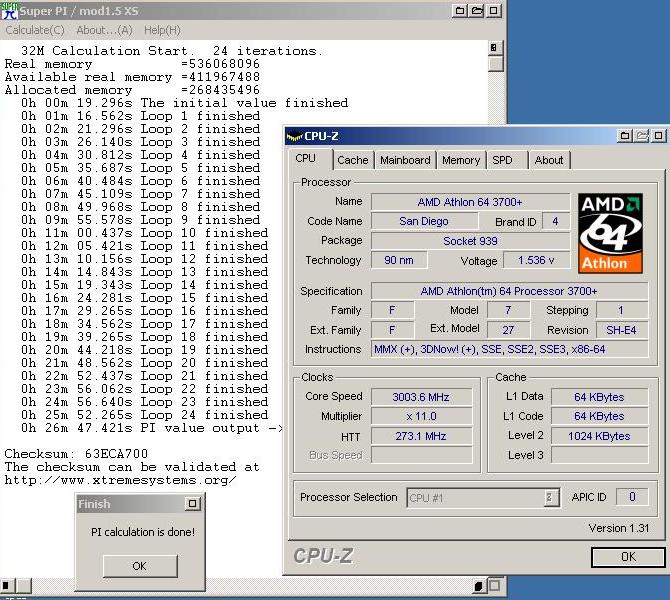
Task: Click the Technology value 90 nm
Action: 399,260
